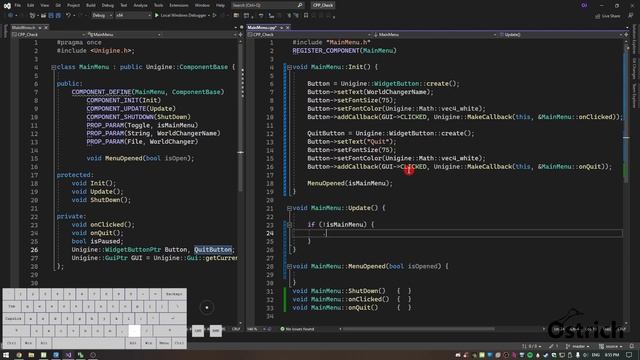640x360 pixels.
Task: Click the Windows Start button
Action: tap(6, 355)
